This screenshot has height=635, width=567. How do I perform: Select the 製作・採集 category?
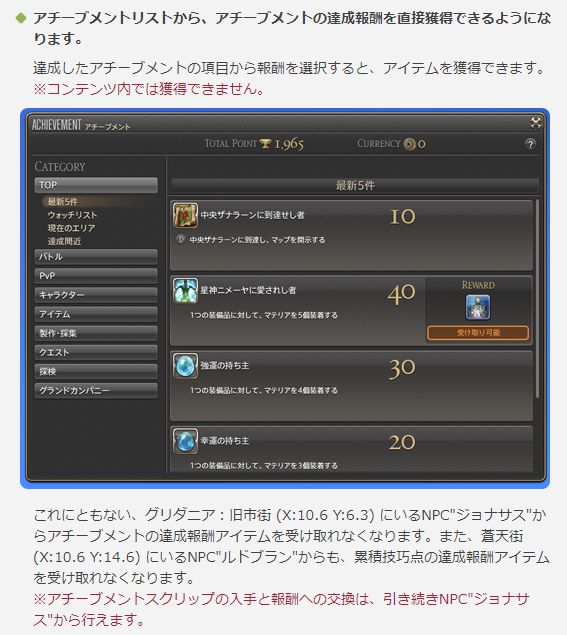96,333
